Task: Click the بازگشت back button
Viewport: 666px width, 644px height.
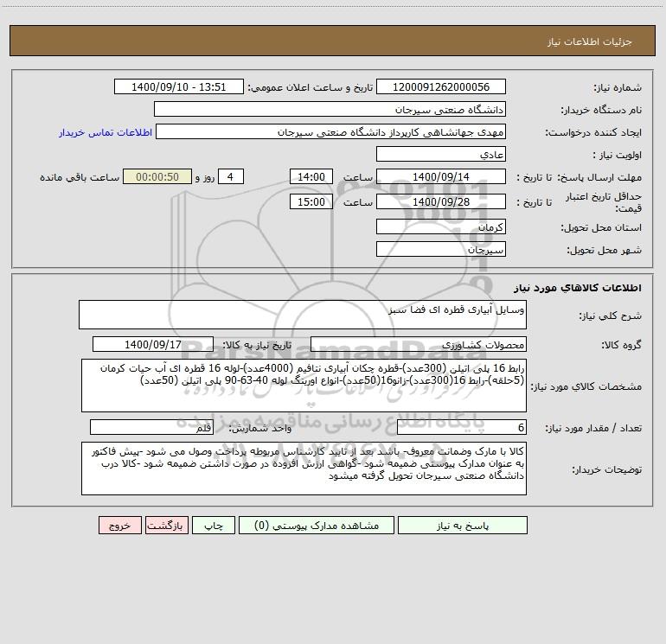Action: coord(166,526)
